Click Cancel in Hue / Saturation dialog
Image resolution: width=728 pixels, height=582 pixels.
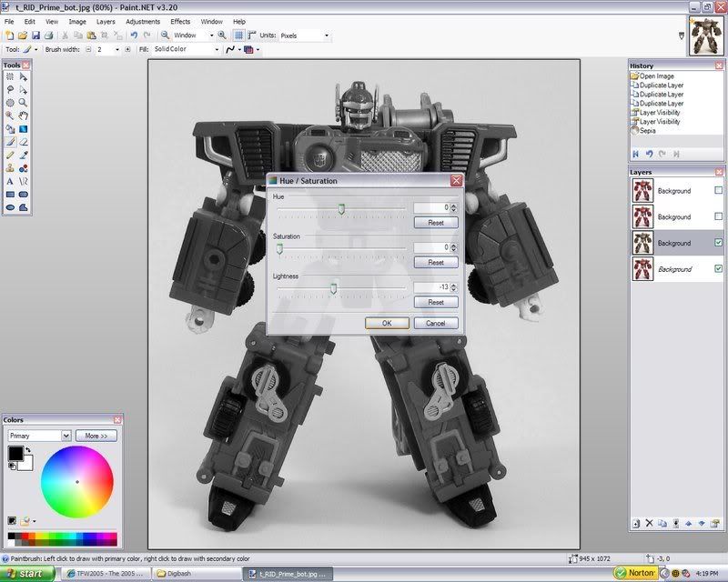(x=436, y=323)
